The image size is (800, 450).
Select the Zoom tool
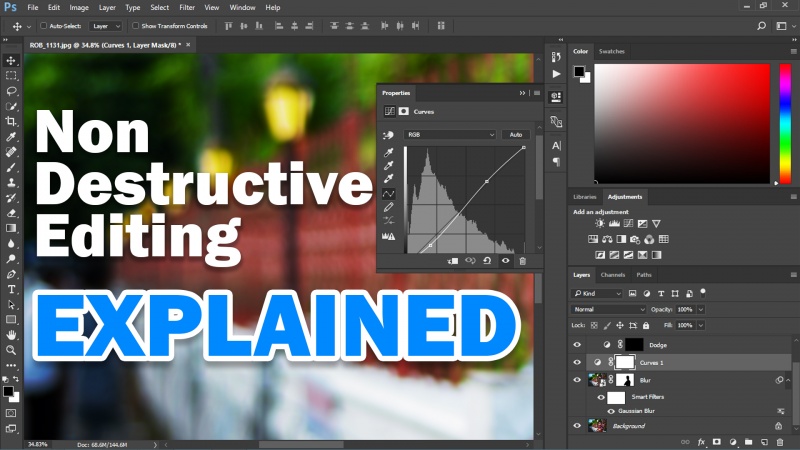[11, 350]
